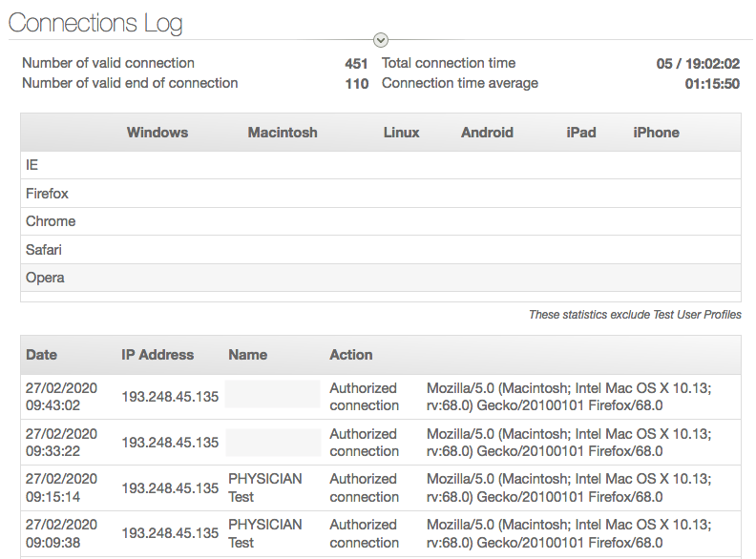Sort log by Date column header
Image resolution: width=756 pixels, height=559 pixels.
41,355
